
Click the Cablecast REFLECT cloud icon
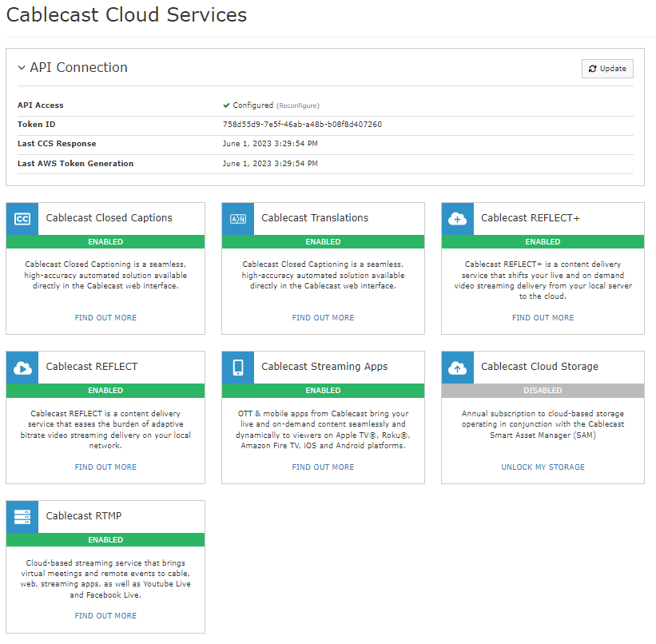22,368
